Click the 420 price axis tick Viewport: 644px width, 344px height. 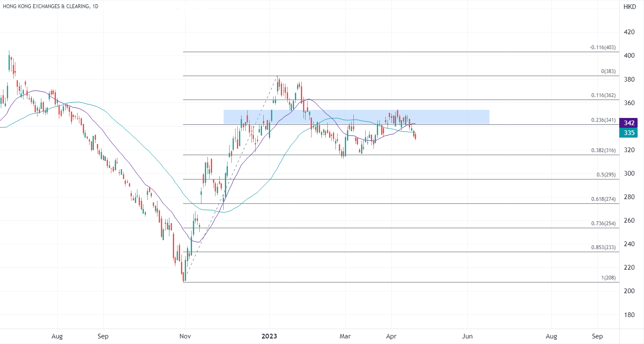(629, 32)
